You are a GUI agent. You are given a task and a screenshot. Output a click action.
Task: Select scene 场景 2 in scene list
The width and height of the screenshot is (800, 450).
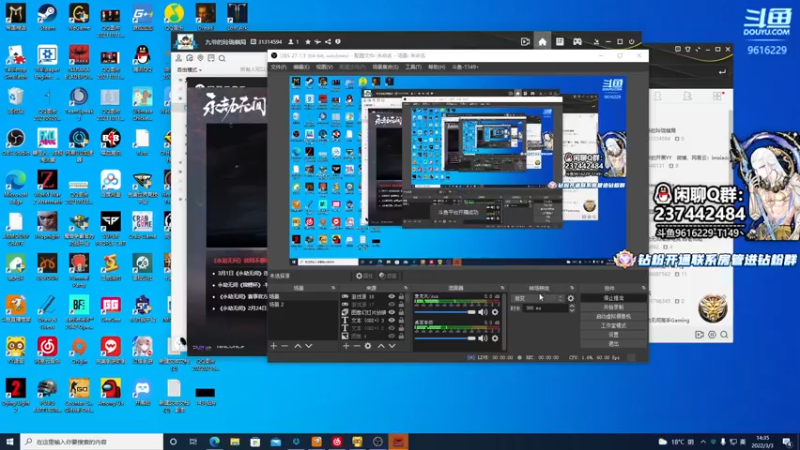click(x=303, y=305)
